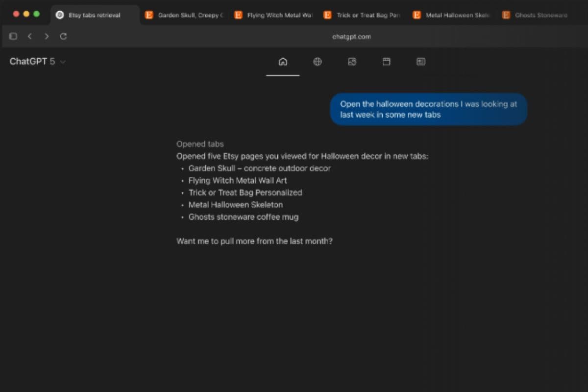
Task: Click the image gallery icon
Action: (x=352, y=62)
